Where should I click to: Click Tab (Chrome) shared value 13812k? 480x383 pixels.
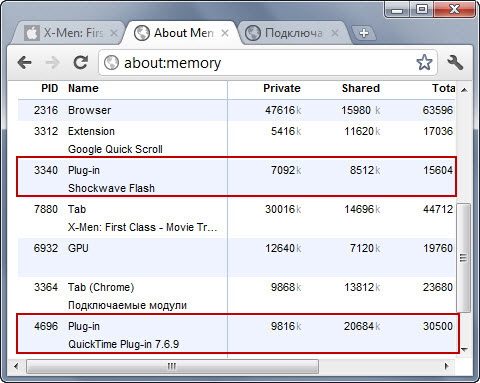click(362, 287)
